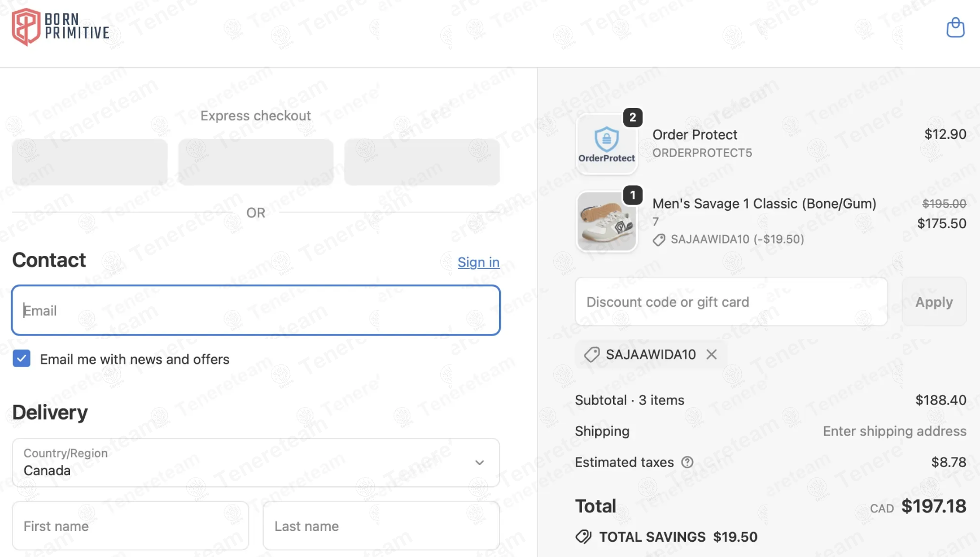Click the discount tag icon under shoe item
Screen dimensions: 980x557
coord(659,240)
